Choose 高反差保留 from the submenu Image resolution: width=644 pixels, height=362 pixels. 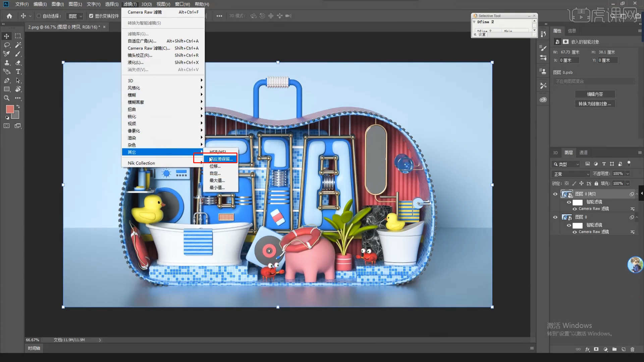click(221, 159)
